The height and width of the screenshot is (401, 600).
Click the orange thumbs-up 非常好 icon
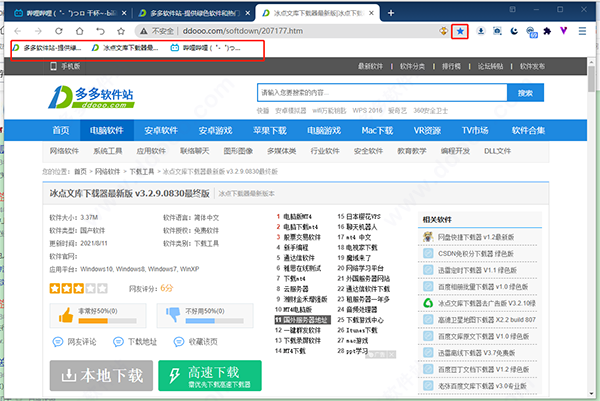click(66, 315)
